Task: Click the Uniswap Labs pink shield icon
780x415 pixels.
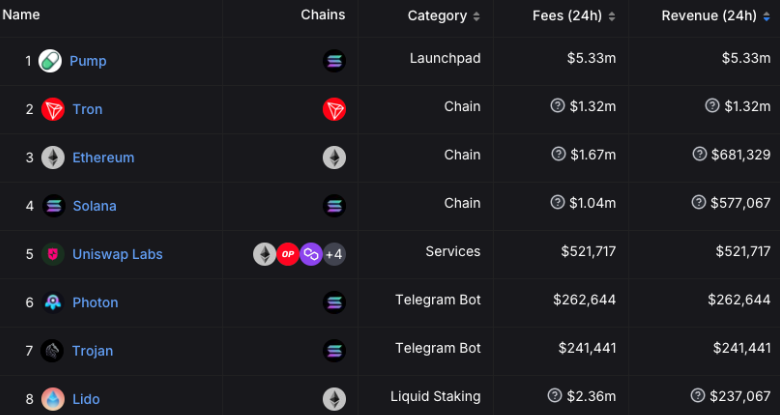Action: [53, 254]
